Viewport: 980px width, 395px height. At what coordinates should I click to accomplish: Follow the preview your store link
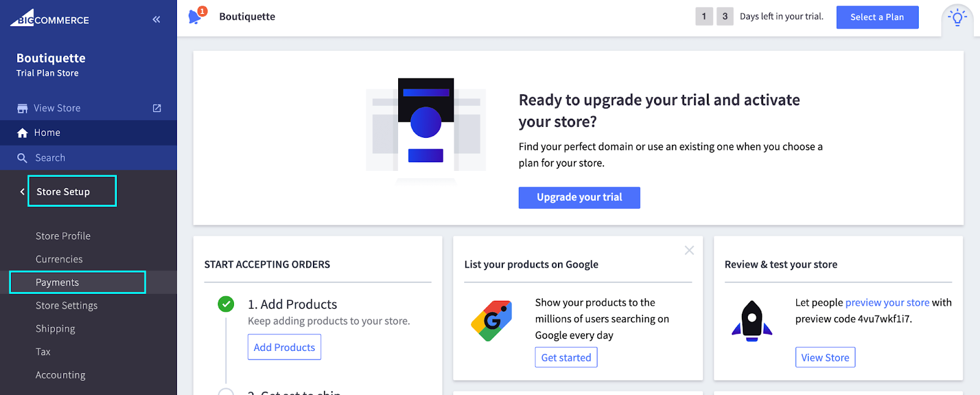point(887,303)
